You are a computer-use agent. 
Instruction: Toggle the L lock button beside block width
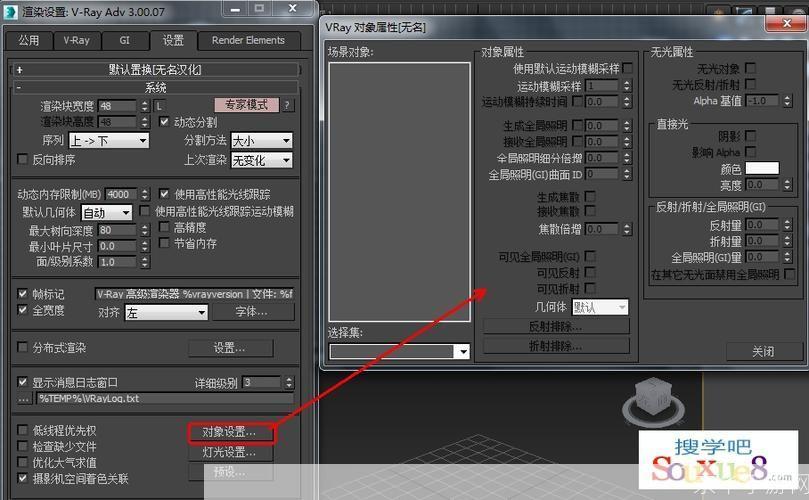pyautogui.click(x=159, y=106)
